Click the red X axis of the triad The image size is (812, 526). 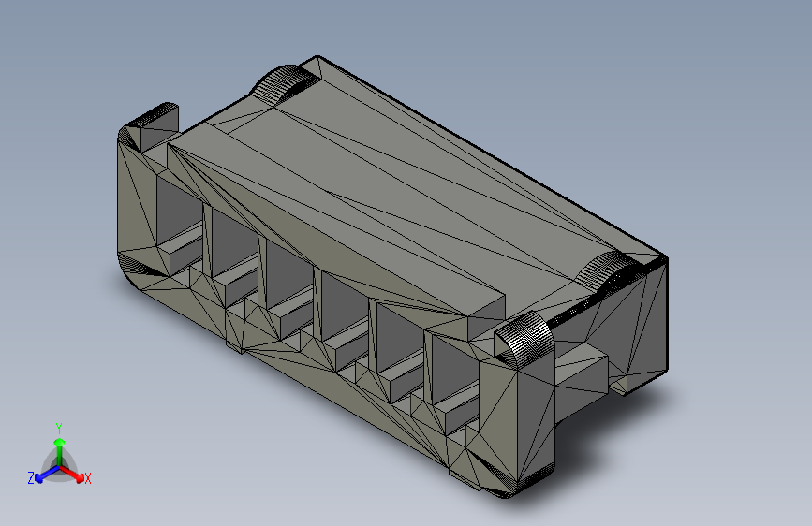(72, 473)
